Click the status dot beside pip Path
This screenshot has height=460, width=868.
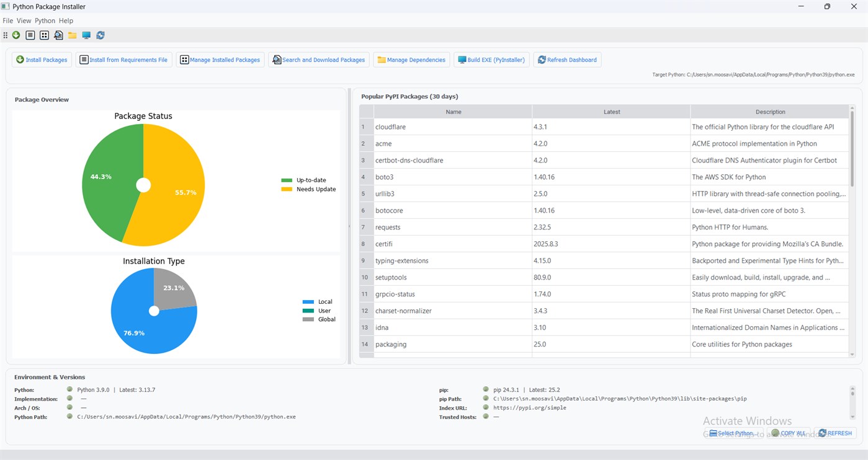tap(486, 399)
